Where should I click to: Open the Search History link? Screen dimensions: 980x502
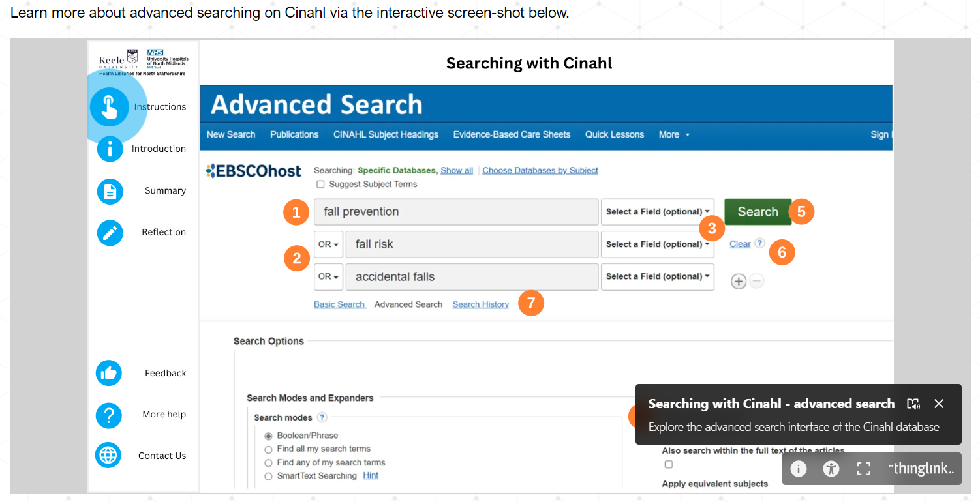click(x=481, y=304)
